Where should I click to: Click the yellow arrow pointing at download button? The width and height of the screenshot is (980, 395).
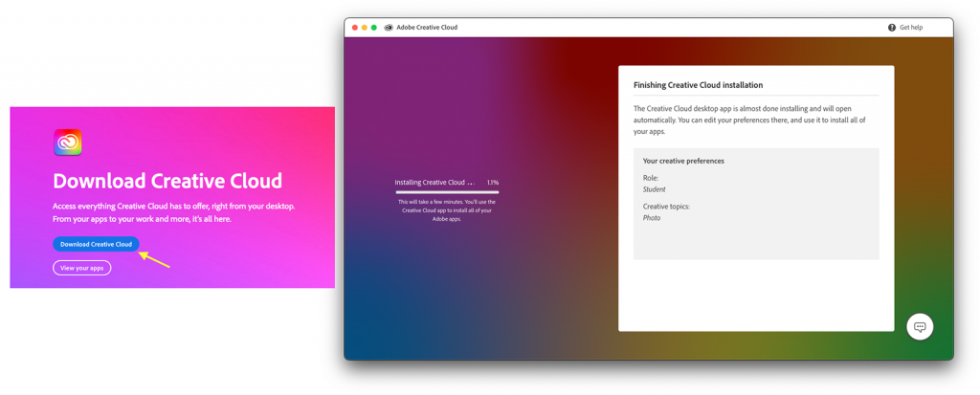[x=155, y=258]
